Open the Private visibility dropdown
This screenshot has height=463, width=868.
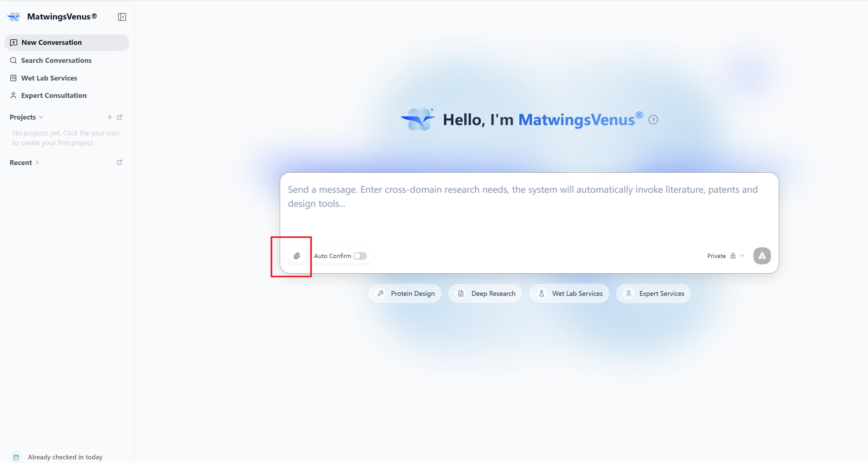[x=725, y=256]
